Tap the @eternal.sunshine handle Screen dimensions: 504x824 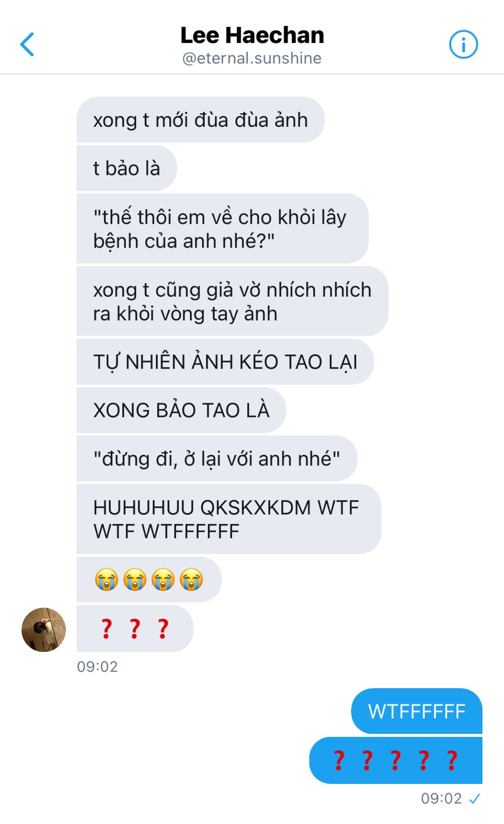click(x=252, y=58)
